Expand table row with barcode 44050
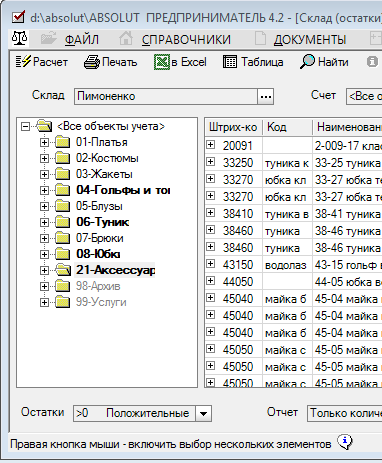Screen dimensions: 382x463 210,281
